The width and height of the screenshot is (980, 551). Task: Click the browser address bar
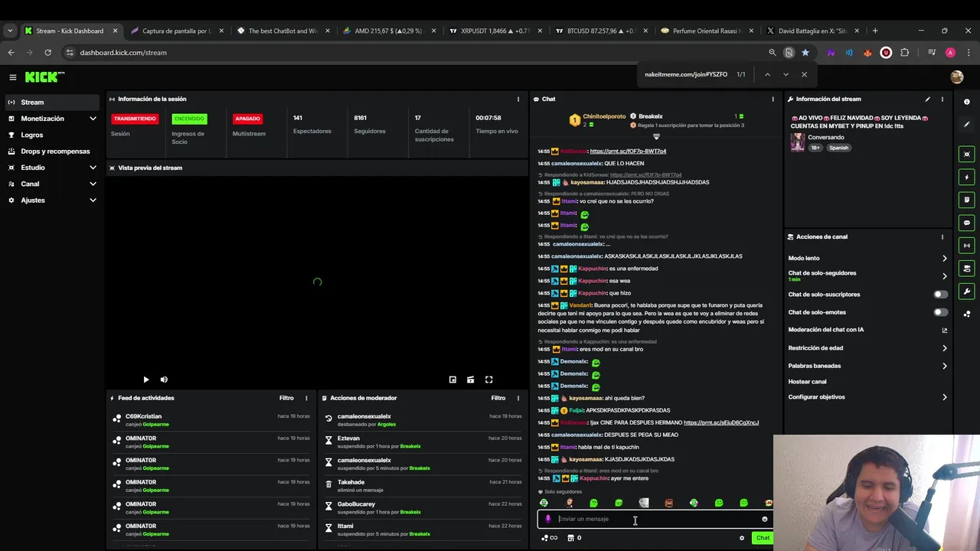pos(413,53)
